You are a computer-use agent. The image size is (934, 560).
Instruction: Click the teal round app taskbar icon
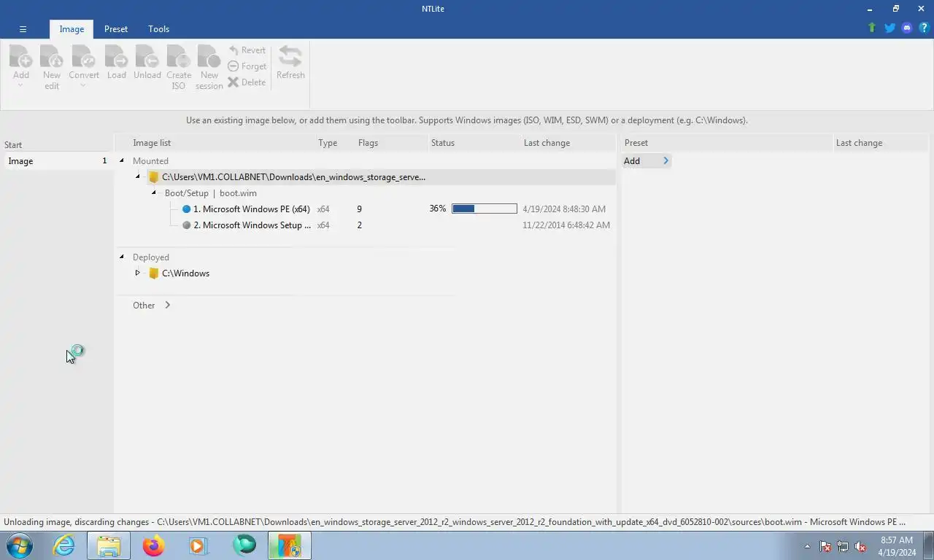pyautogui.click(x=244, y=545)
